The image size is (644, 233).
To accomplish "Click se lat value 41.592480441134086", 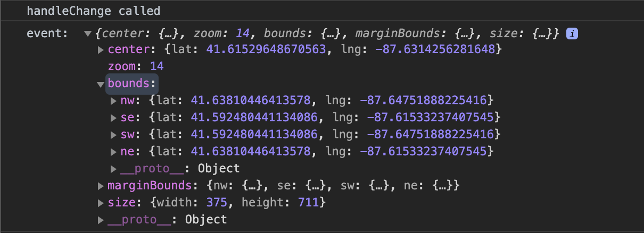I will [x=253, y=118].
